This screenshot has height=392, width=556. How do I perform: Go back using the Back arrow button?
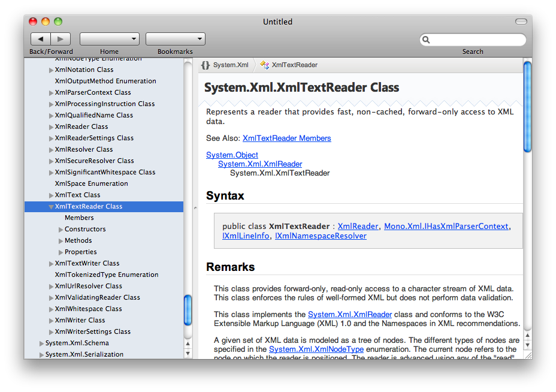41,39
